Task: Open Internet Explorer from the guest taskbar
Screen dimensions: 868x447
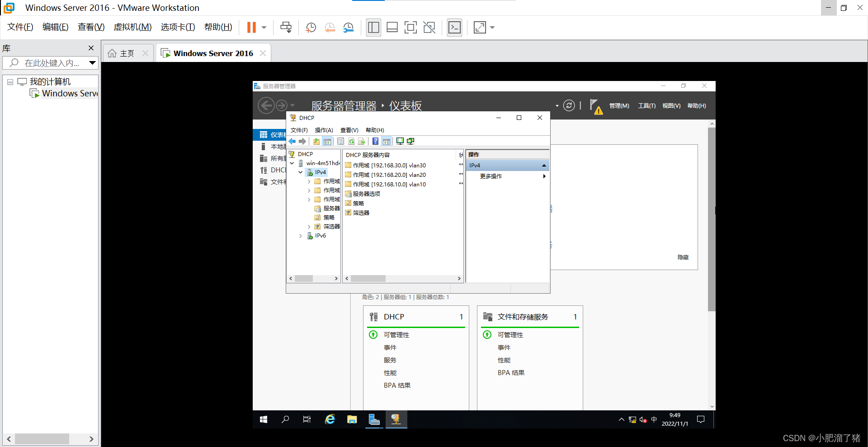Action: pyautogui.click(x=330, y=419)
